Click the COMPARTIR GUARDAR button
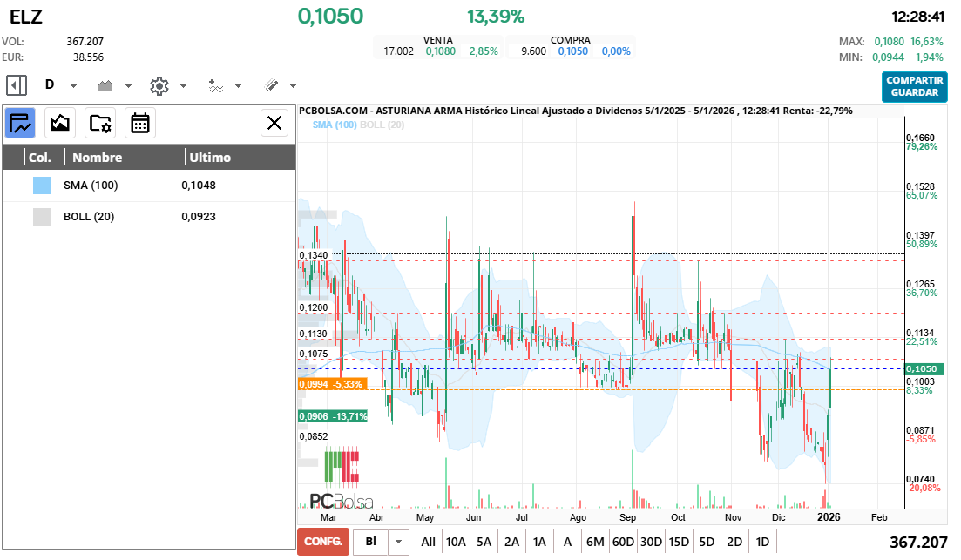 (914, 86)
